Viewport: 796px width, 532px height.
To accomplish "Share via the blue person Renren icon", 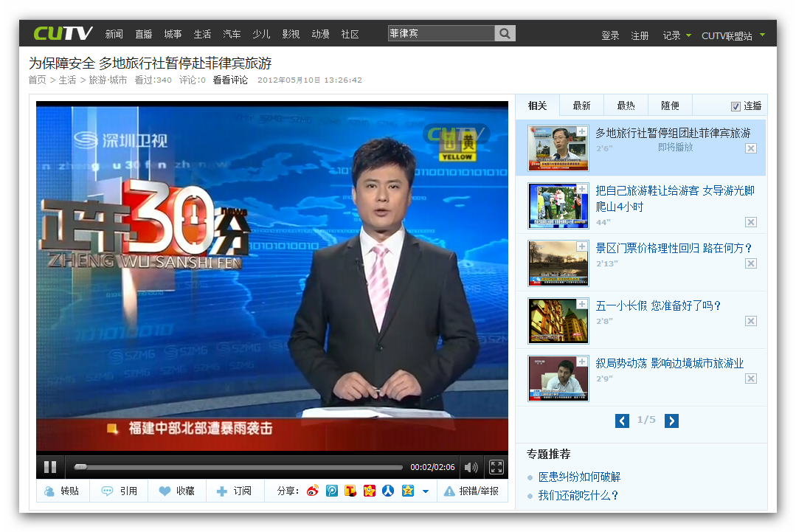I will point(388,491).
